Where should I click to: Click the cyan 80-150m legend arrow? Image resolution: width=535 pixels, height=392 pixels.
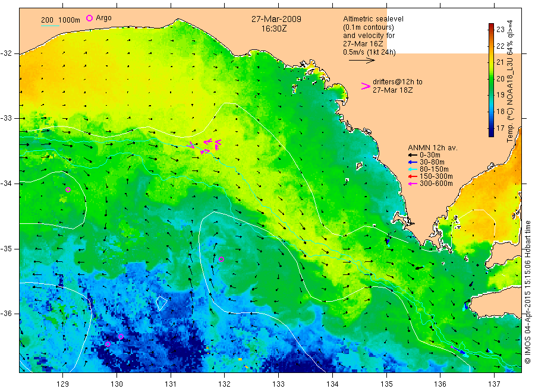[413, 169]
